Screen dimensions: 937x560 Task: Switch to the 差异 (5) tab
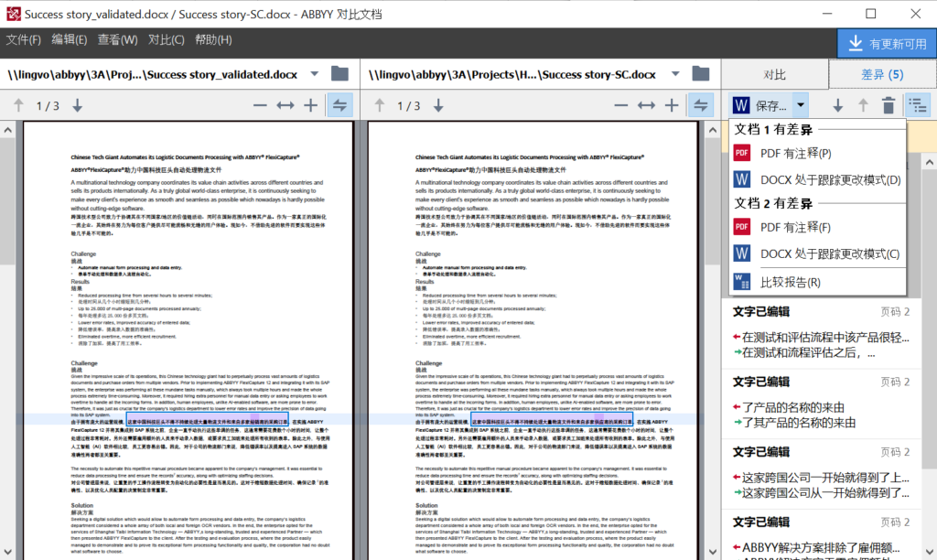[882, 75]
